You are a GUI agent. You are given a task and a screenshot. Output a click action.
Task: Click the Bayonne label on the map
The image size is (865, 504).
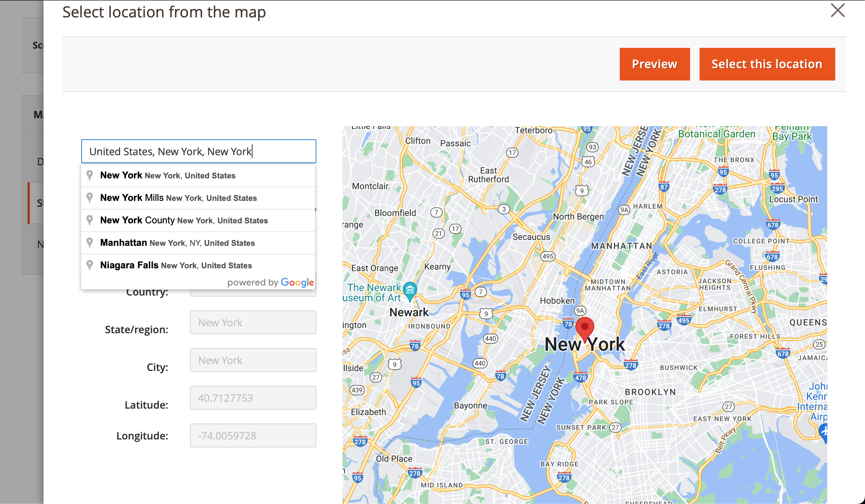[471, 405]
